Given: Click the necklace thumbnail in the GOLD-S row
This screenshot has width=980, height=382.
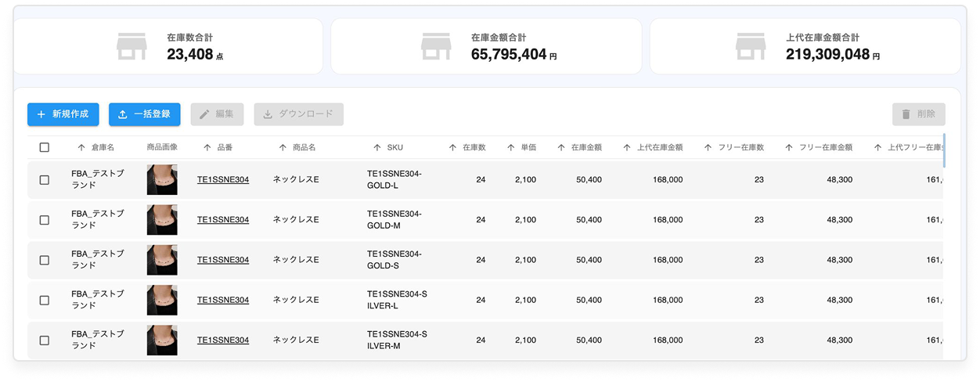Looking at the screenshot, I should click(x=162, y=260).
